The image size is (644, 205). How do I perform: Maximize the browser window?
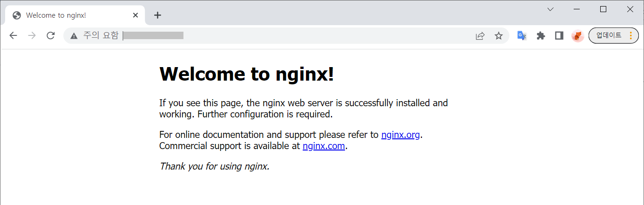tap(603, 9)
